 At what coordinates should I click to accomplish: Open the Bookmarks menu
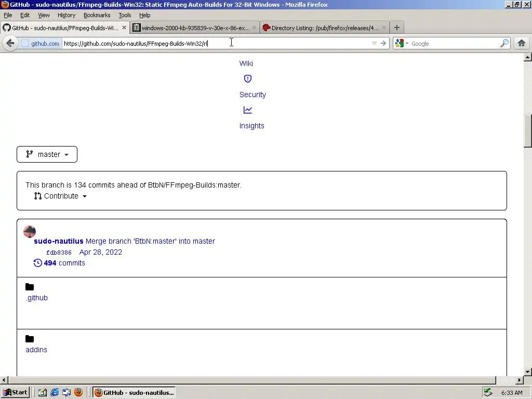97,15
